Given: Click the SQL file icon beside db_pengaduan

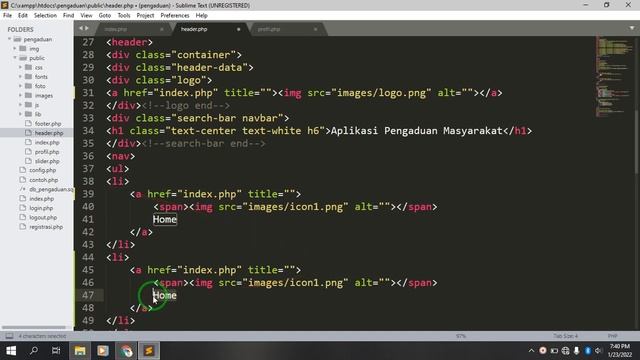Looking at the screenshot, I should (23, 189).
